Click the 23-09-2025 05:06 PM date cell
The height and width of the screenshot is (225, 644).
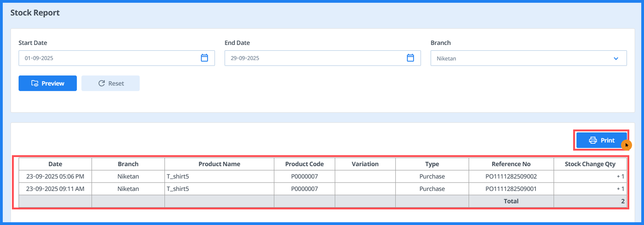coord(55,177)
